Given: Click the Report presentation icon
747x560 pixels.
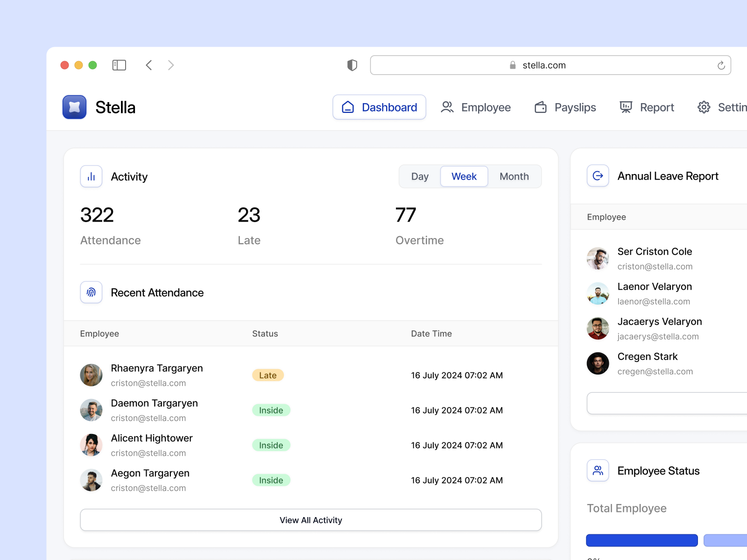Looking at the screenshot, I should point(625,107).
